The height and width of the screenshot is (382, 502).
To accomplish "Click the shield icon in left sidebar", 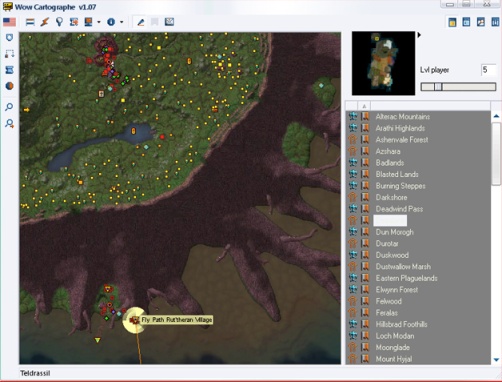I will [x=9, y=37].
